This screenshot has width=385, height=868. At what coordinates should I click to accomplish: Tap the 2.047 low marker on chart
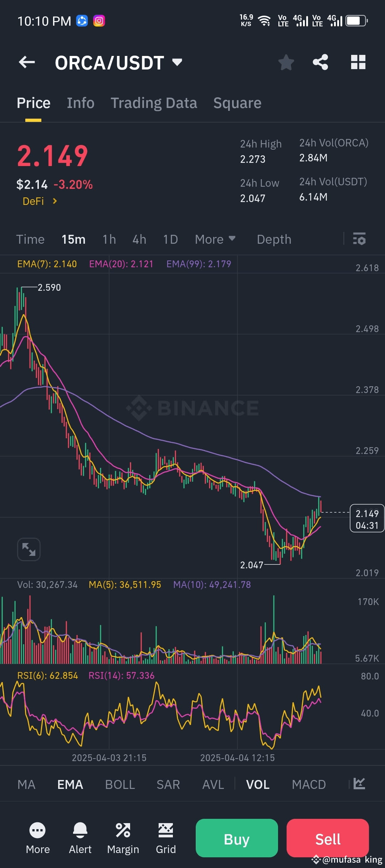click(x=252, y=565)
